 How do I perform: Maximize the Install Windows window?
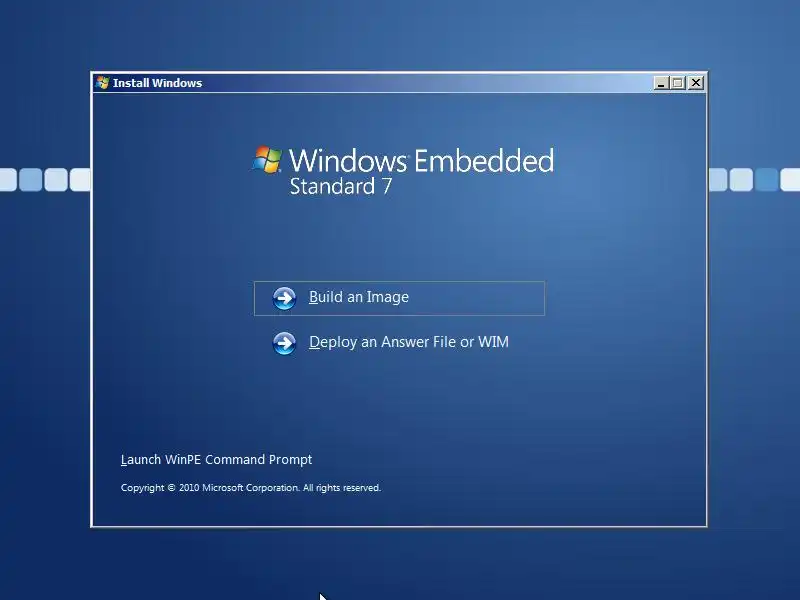pyautogui.click(x=678, y=83)
